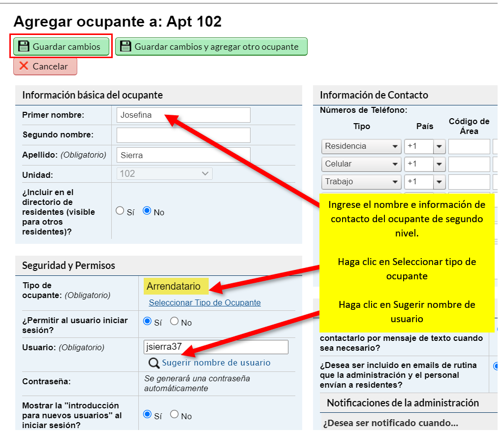
Task: Click the Arrendatario occupant type text
Action: [x=174, y=286]
